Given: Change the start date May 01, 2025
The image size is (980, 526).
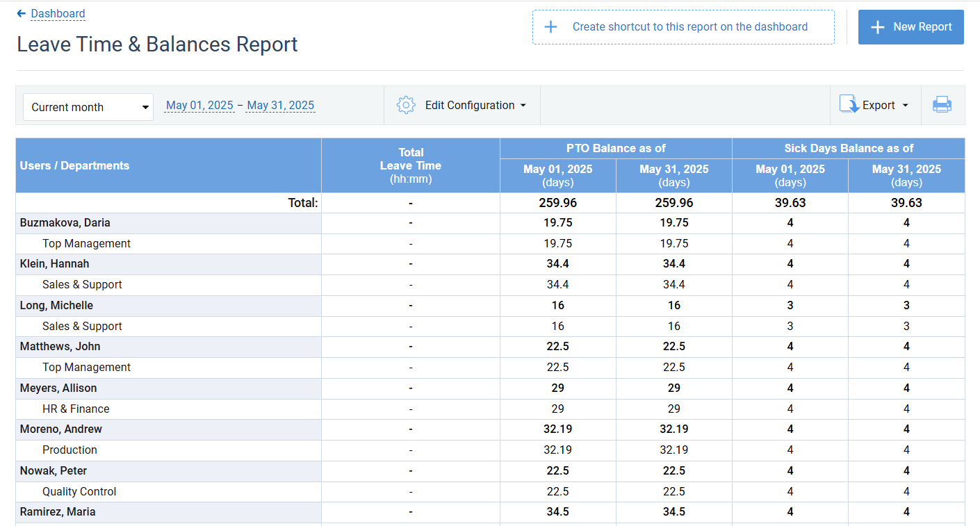Looking at the screenshot, I should click(199, 106).
